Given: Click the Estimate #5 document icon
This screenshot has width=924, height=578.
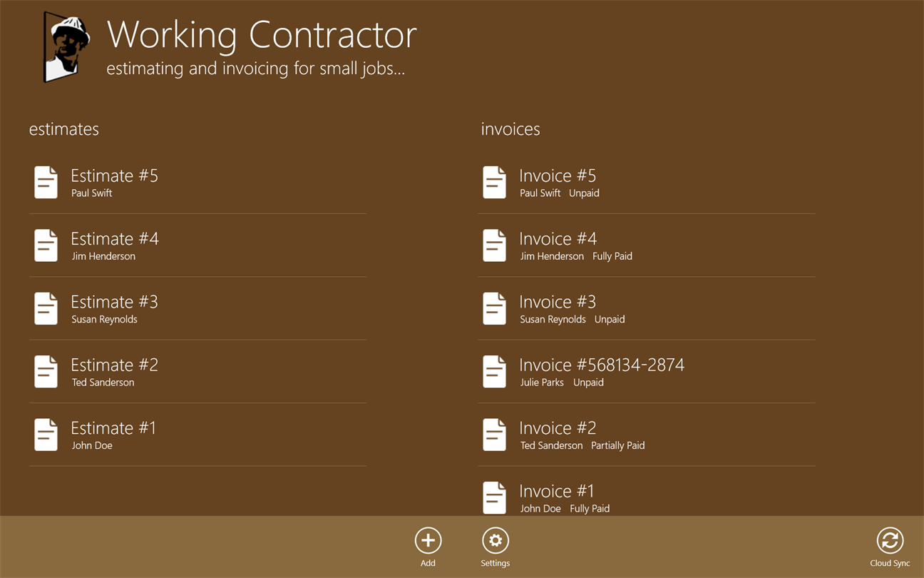Looking at the screenshot, I should click(46, 183).
